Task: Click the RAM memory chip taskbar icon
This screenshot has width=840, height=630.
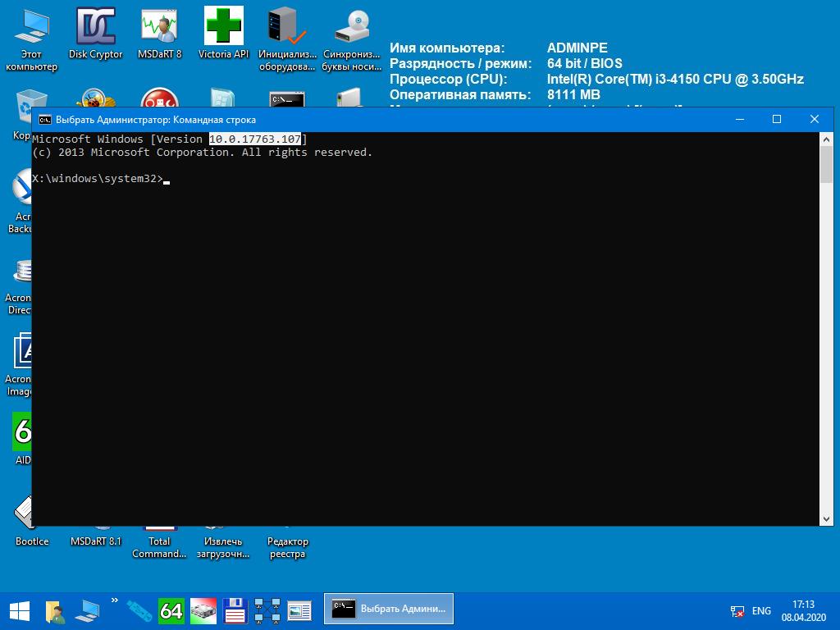Action: tap(203, 610)
